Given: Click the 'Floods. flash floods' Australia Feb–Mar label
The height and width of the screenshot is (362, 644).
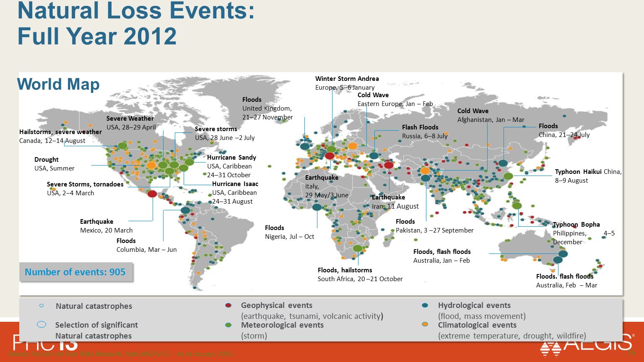Looking at the screenshot, I should (x=565, y=277).
